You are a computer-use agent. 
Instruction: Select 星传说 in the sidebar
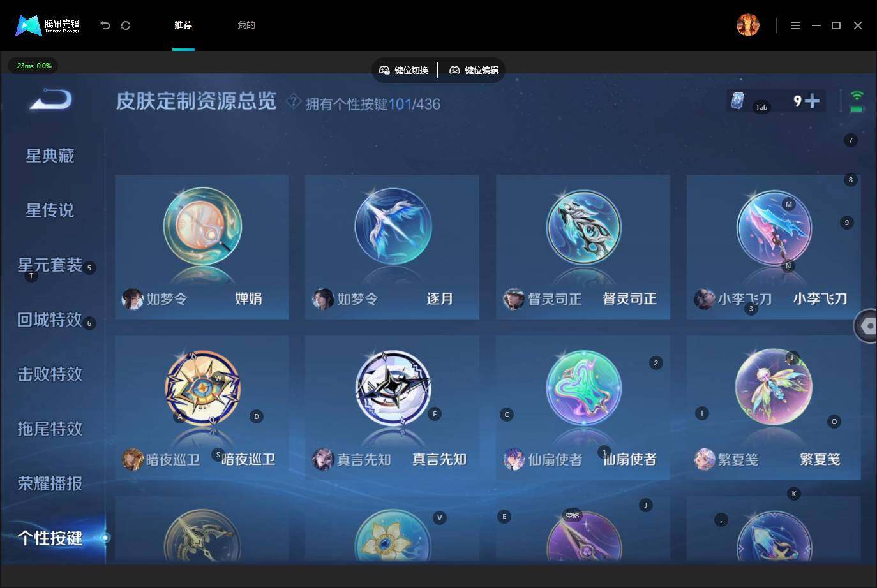pos(50,210)
